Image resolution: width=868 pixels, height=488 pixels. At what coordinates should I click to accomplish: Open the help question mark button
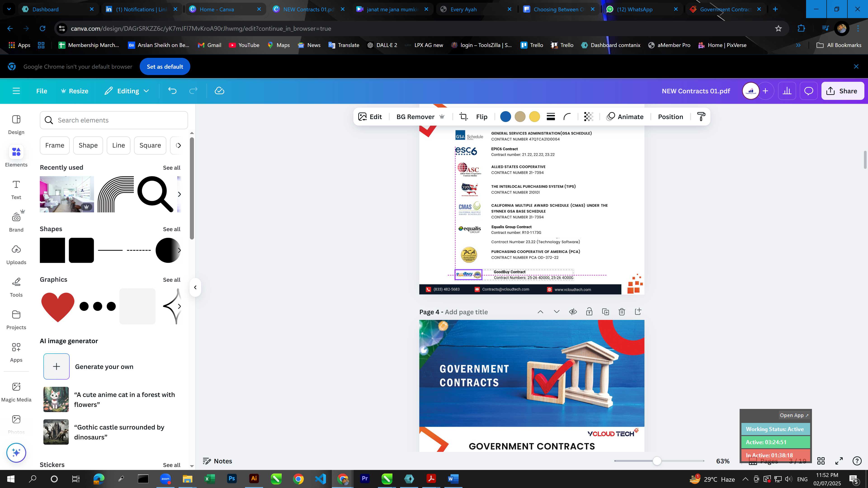(856, 461)
